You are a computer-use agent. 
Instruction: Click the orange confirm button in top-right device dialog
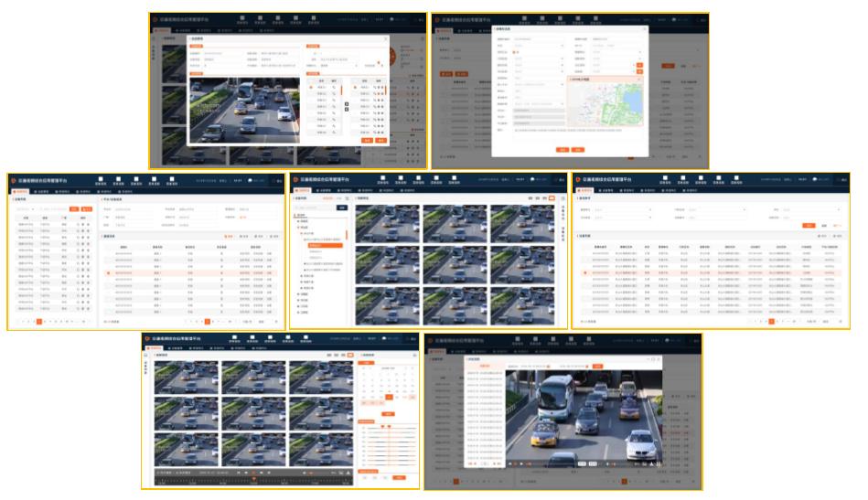pyautogui.click(x=562, y=149)
